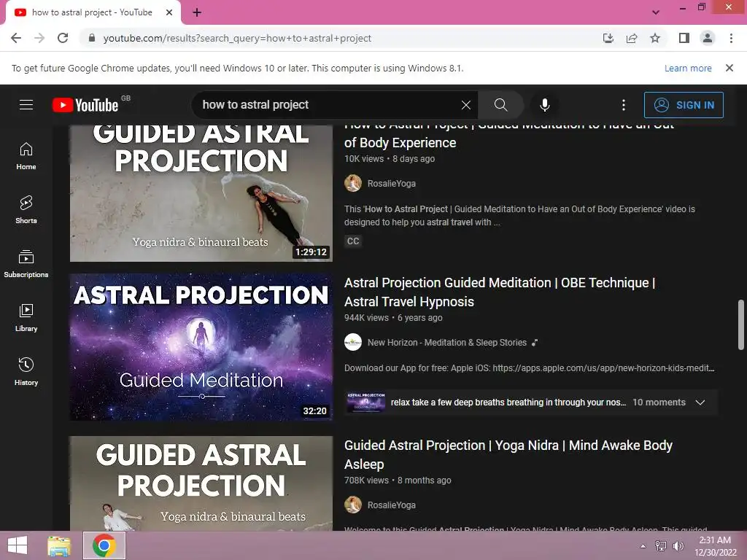747x560 pixels.
Task: Click the browser Back arrow
Action: (x=16, y=38)
